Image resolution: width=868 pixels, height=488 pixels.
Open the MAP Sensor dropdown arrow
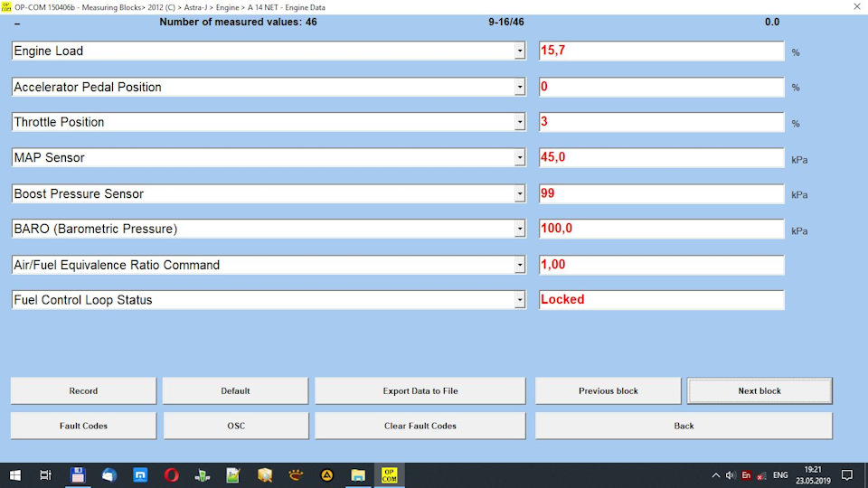click(x=520, y=158)
